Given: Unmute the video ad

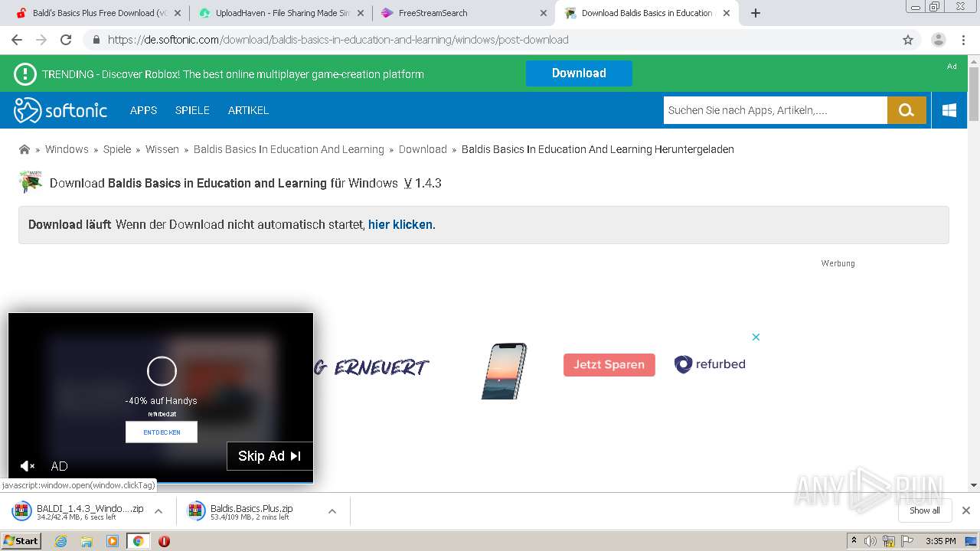Looking at the screenshot, I should (x=27, y=466).
